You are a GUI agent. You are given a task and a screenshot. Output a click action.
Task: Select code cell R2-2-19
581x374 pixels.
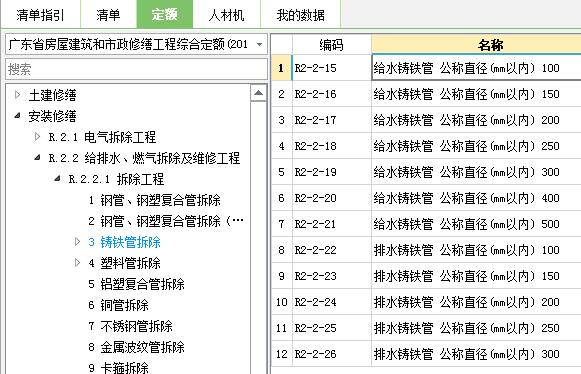(332, 172)
